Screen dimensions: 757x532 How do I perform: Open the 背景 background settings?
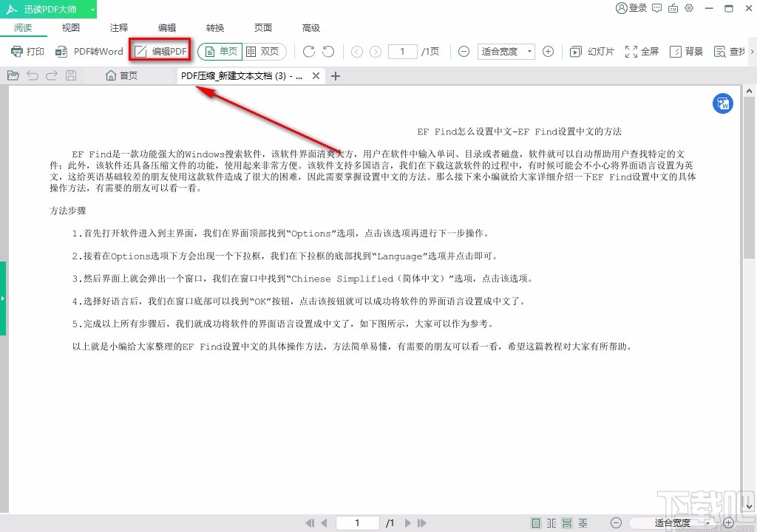coord(685,52)
